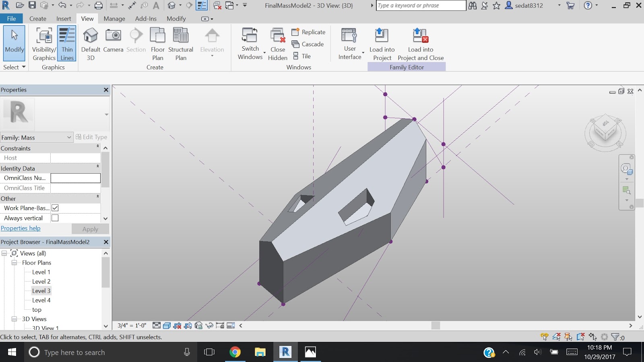Click the Structural Plan tool
The image size is (644, 362).
pyautogui.click(x=181, y=43)
